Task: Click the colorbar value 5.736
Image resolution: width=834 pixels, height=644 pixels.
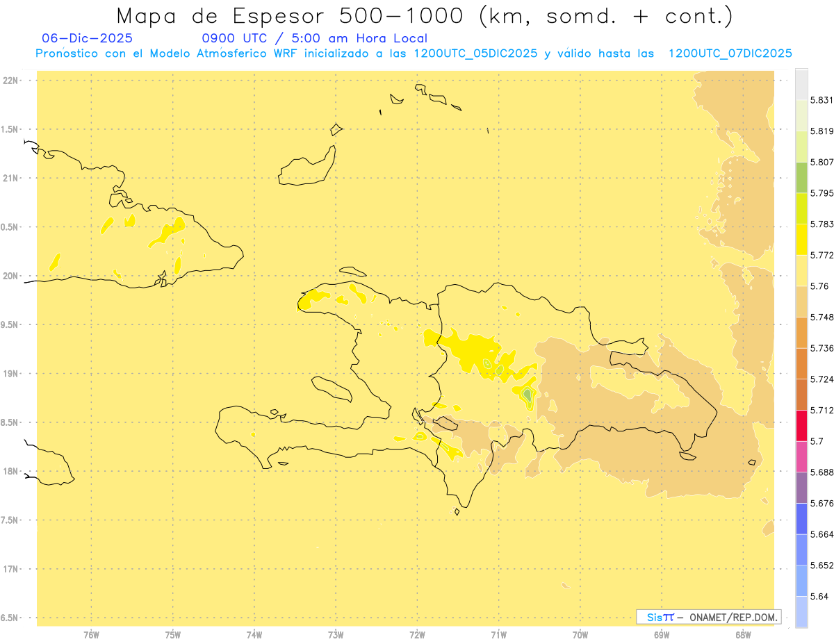Action: coord(822,348)
